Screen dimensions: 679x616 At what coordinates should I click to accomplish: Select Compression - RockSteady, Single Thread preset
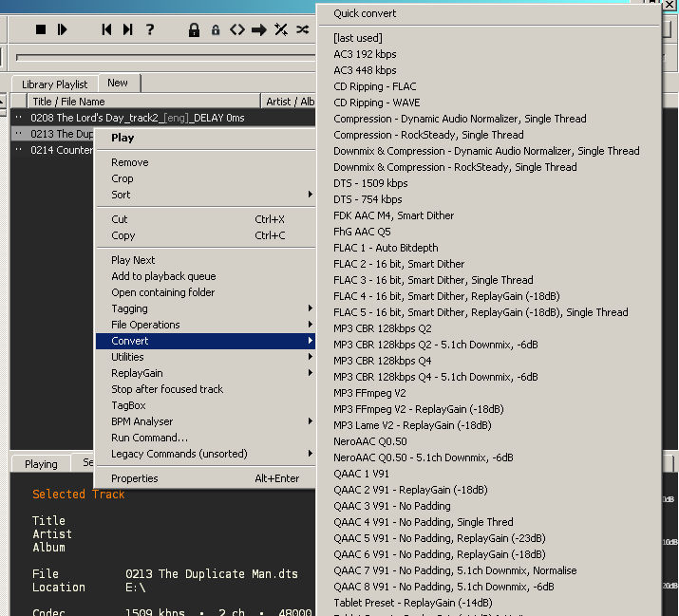[x=488, y=135]
